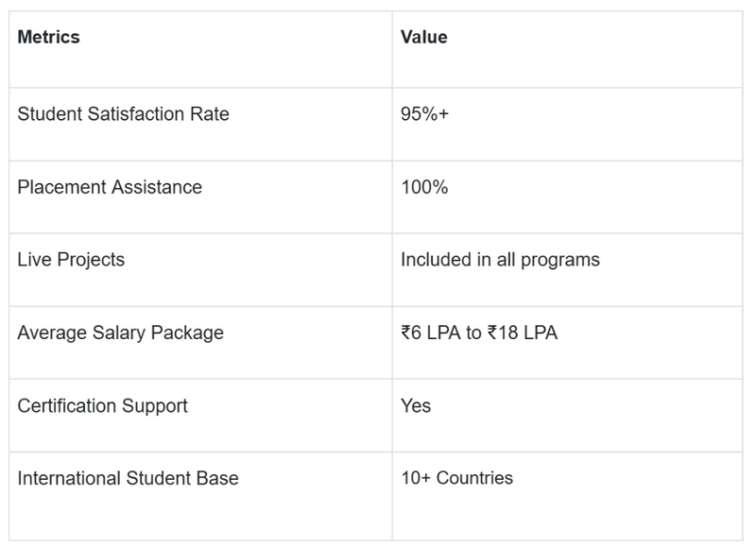The width and height of the screenshot is (756, 547).
Task: Click the Value column header
Action: click(x=424, y=38)
